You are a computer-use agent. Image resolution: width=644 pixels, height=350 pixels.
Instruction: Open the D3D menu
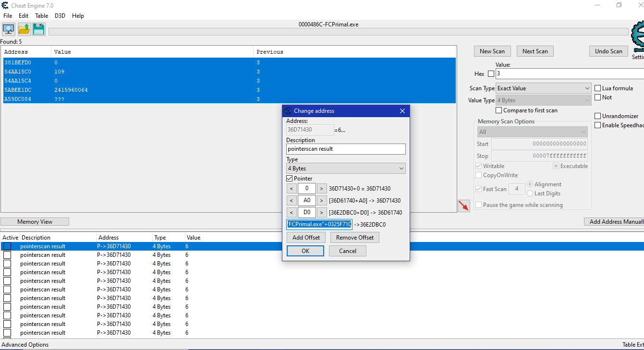60,16
